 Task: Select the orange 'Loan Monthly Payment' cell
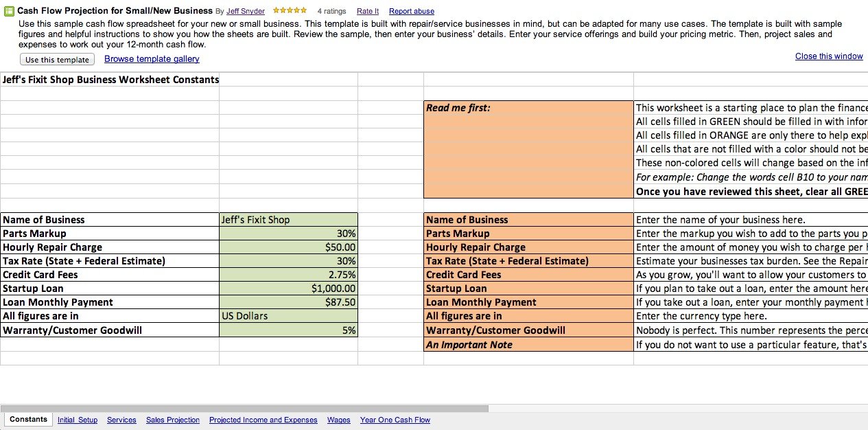(528, 302)
